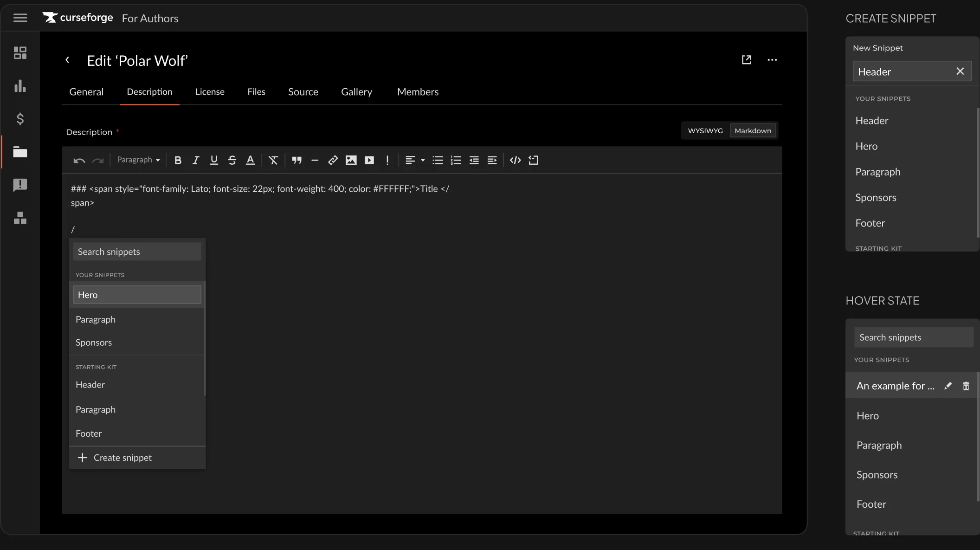Image resolution: width=980 pixels, height=550 pixels.
Task: Toggle italic formatting
Action: pos(196,160)
